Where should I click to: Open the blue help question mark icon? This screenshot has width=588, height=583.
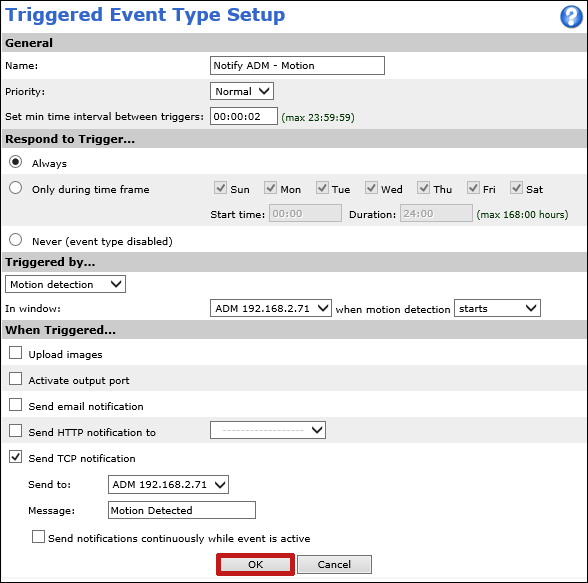571,16
